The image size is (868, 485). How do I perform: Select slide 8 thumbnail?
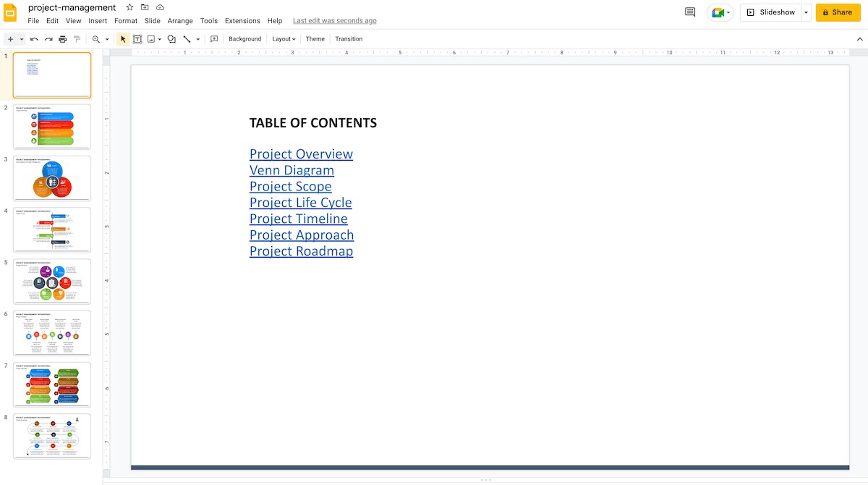tap(52, 436)
